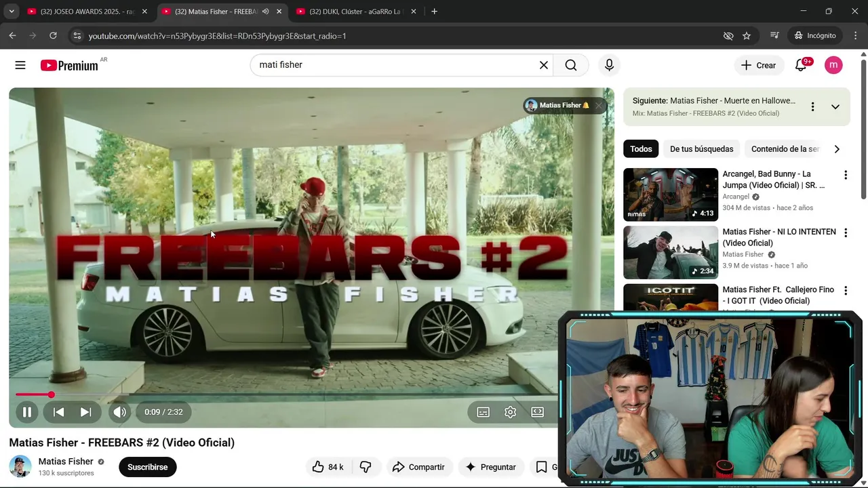Open Matias Fisher card in player corner
Image resolution: width=868 pixels, height=488 pixels.
(x=557, y=105)
